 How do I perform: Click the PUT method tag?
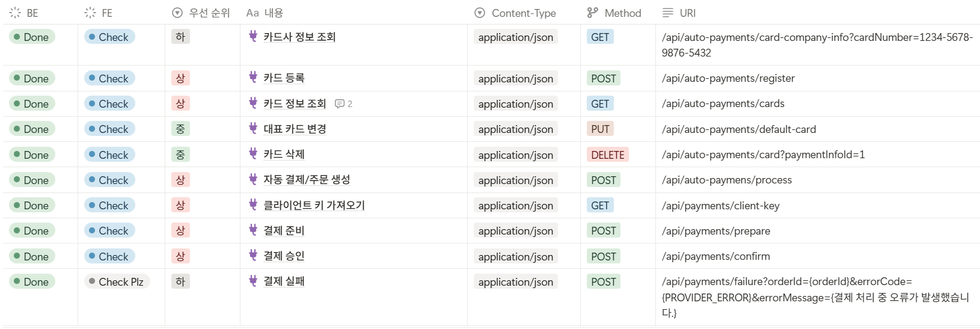(600, 129)
